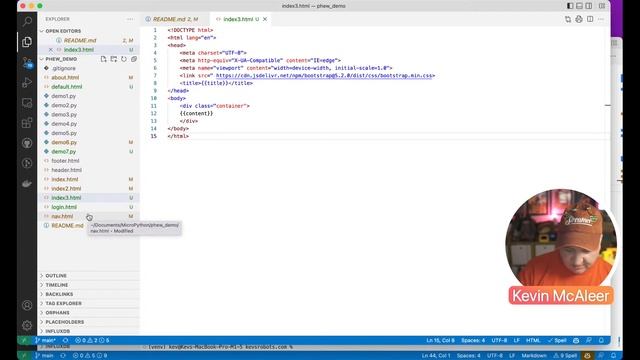Image resolution: width=640 pixels, height=360 pixels.
Task: Change file encoding UTF-8 in status bar
Action: [x=499, y=340]
